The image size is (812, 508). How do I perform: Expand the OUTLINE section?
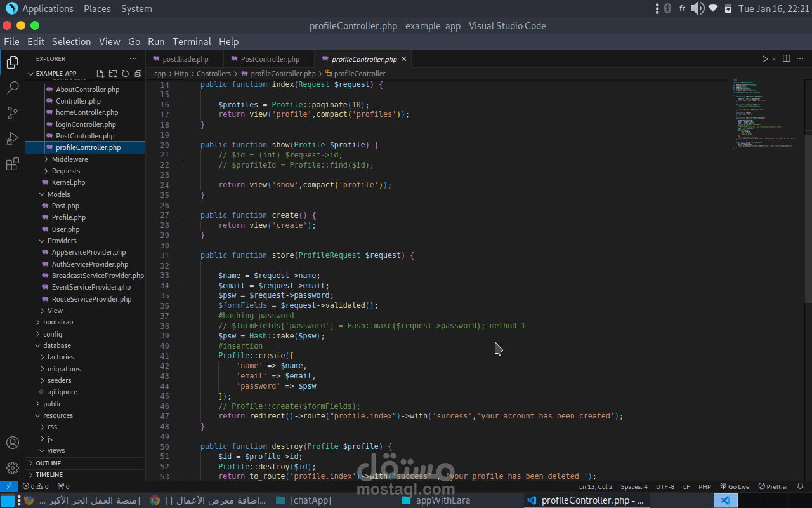(x=48, y=463)
